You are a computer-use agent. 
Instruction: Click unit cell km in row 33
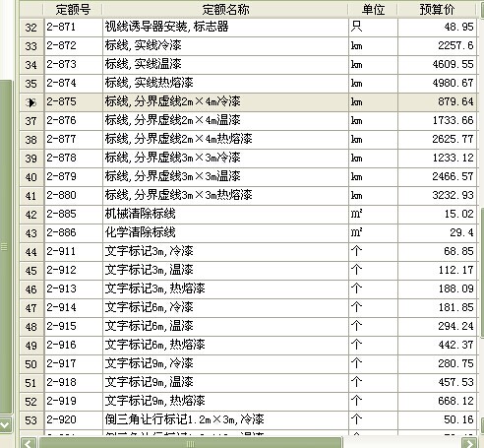[x=373, y=46]
